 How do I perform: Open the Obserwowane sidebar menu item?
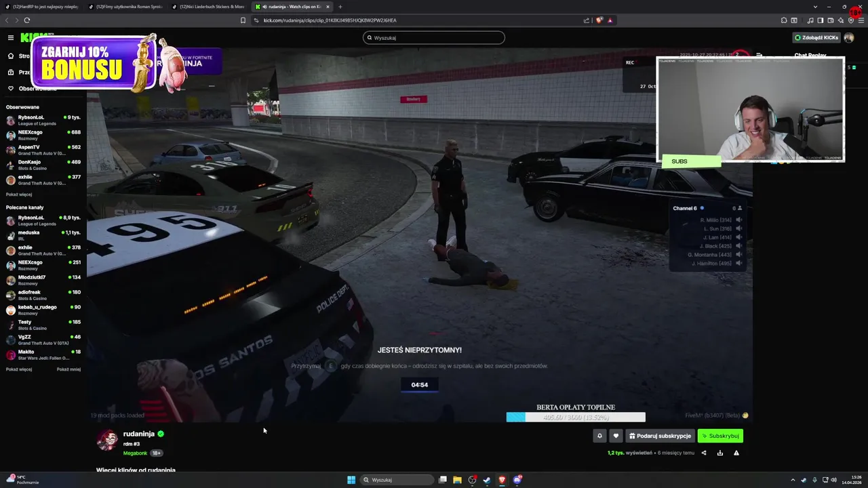click(33, 88)
